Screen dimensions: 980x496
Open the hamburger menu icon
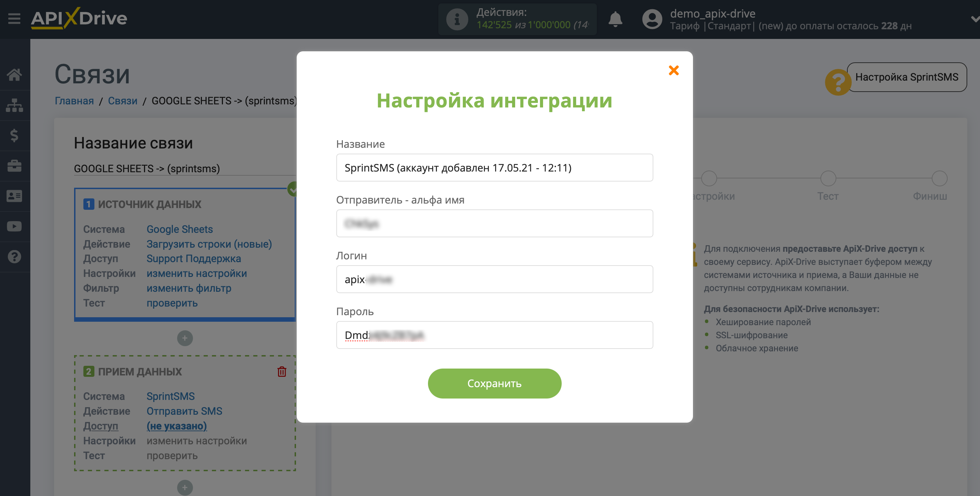(14, 18)
